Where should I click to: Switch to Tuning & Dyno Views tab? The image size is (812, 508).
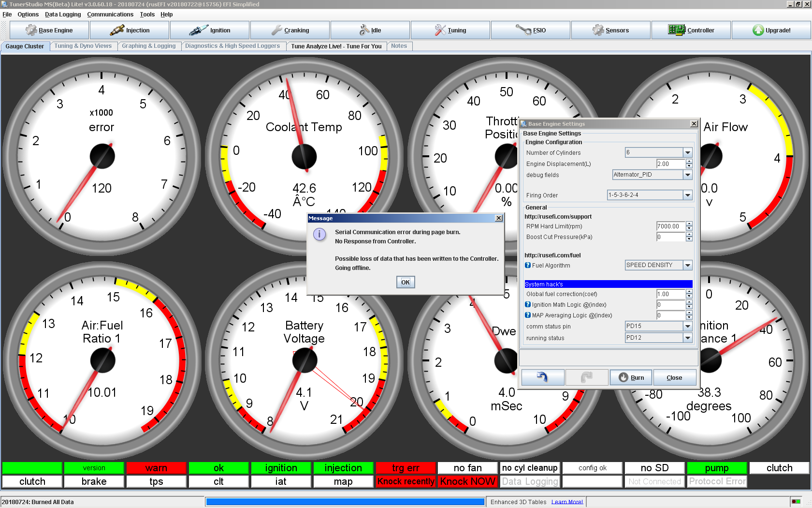click(83, 46)
